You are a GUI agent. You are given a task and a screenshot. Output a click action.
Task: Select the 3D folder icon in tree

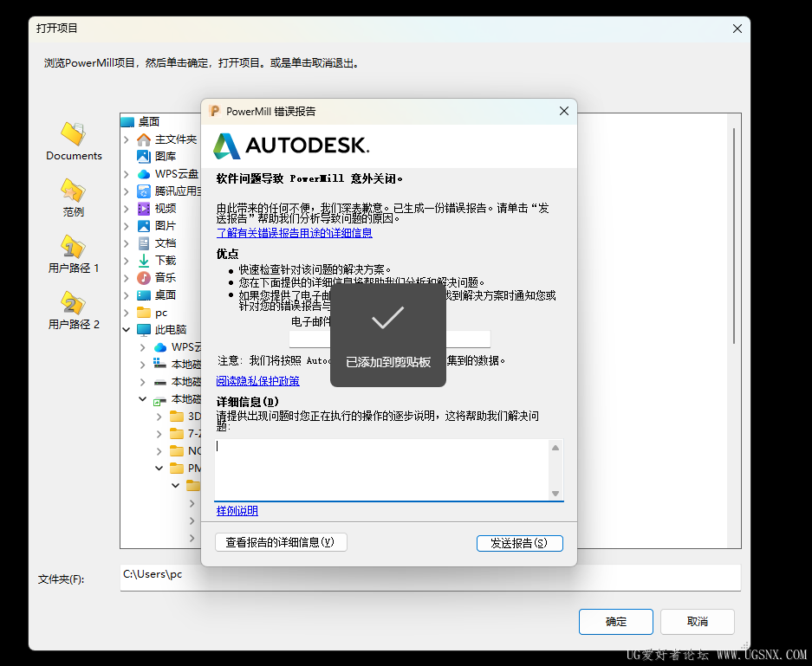click(x=177, y=416)
